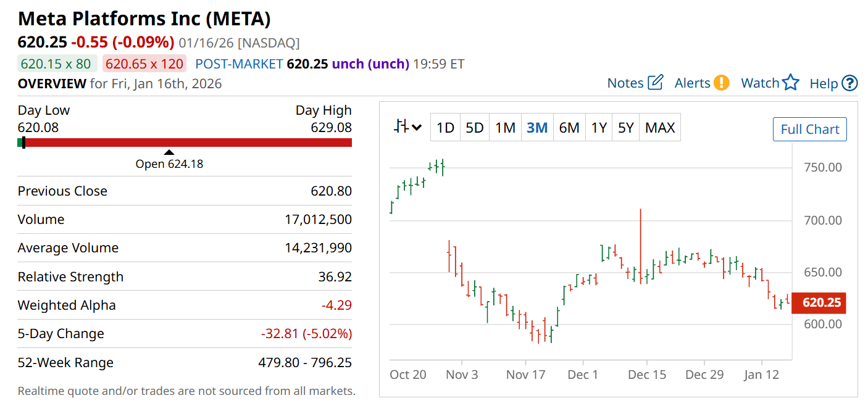The width and height of the screenshot is (868, 406).
Task: Click the Dec 15 price spike bar
Action: pos(641,241)
